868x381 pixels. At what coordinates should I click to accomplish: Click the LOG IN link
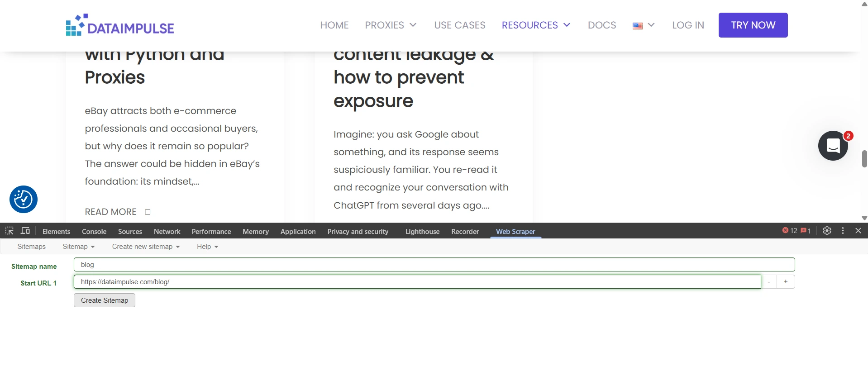[688, 25]
